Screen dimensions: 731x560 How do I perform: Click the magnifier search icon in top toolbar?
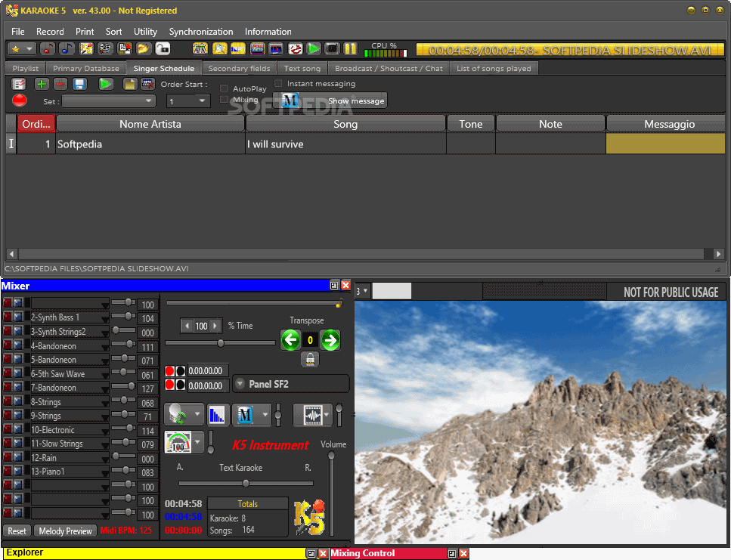219,48
